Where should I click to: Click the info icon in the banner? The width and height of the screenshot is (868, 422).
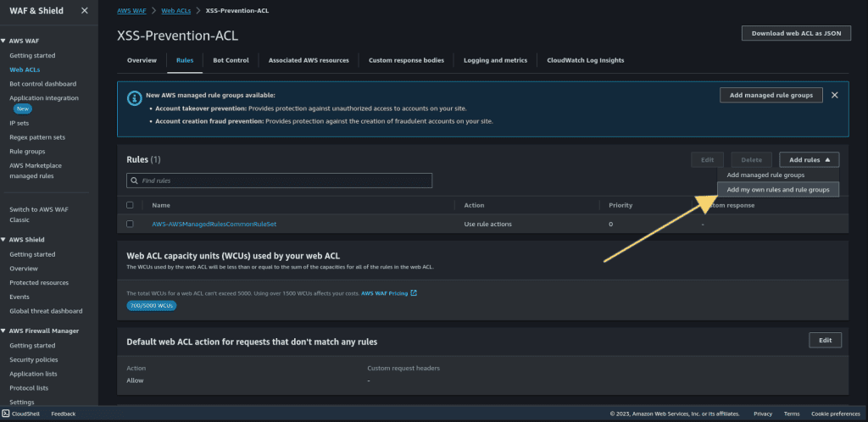pos(134,98)
